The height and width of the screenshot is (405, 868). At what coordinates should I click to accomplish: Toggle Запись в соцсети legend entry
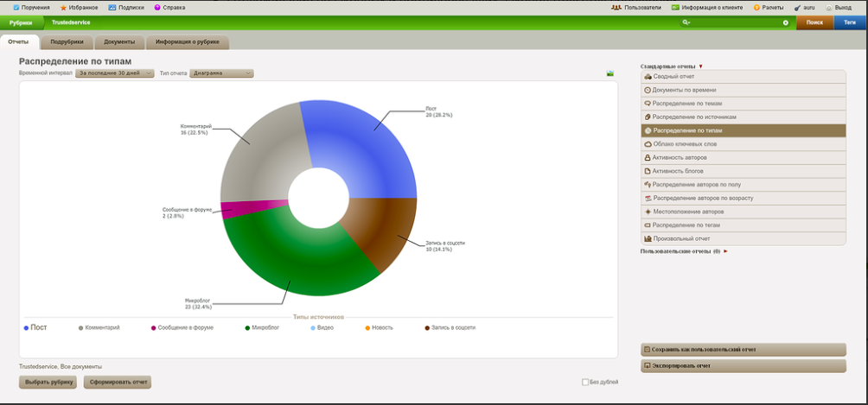(450, 327)
